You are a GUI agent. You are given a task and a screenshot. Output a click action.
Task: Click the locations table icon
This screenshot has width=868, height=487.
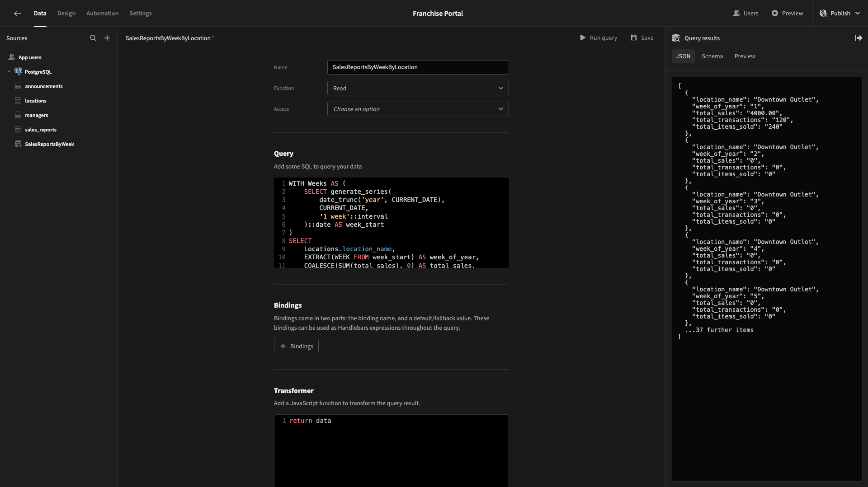click(x=18, y=100)
